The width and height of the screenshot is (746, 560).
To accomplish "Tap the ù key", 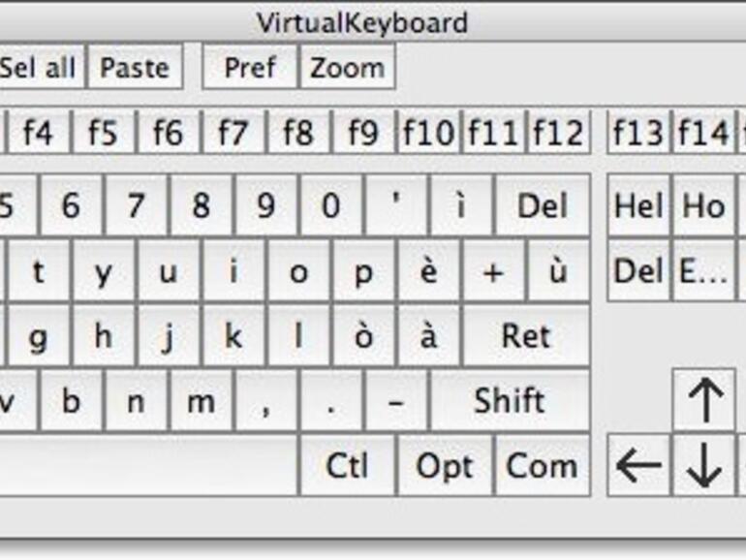I will click(558, 272).
